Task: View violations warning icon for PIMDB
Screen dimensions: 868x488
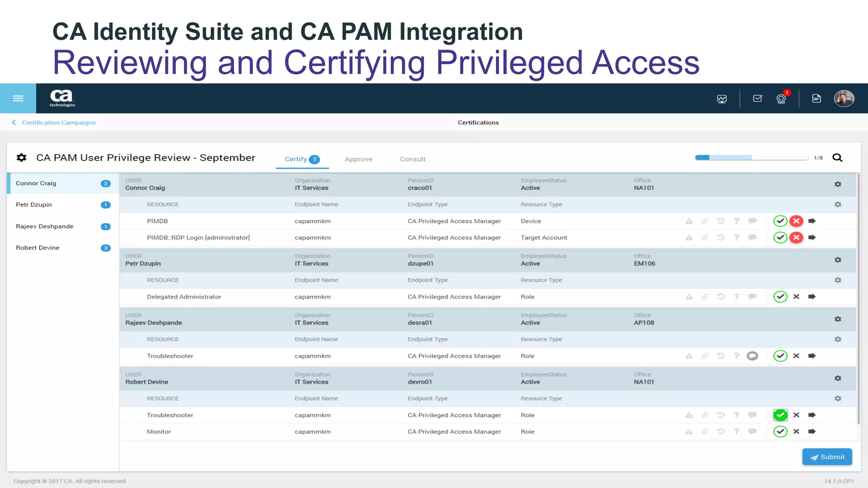Action: [689, 221]
